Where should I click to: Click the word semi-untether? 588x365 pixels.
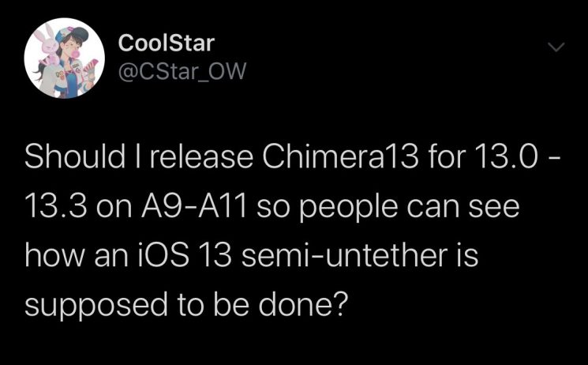tap(345, 255)
